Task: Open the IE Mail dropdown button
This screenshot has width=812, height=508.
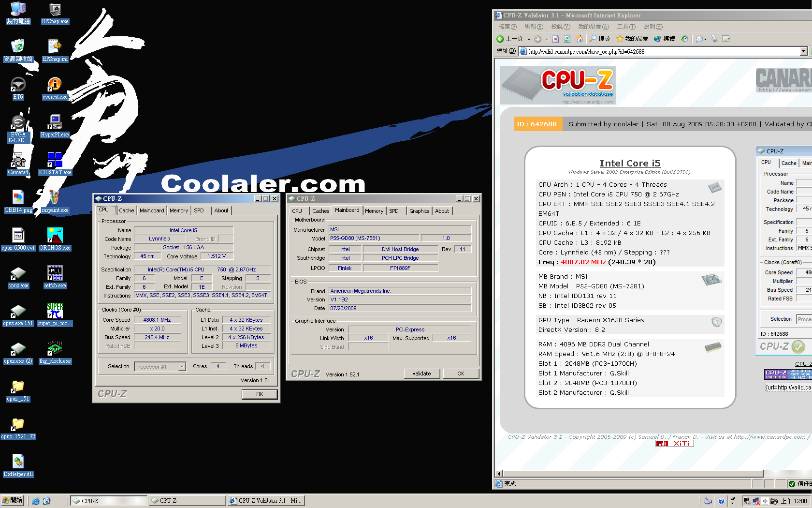Action: pyautogui.click(x=701, y=39)
